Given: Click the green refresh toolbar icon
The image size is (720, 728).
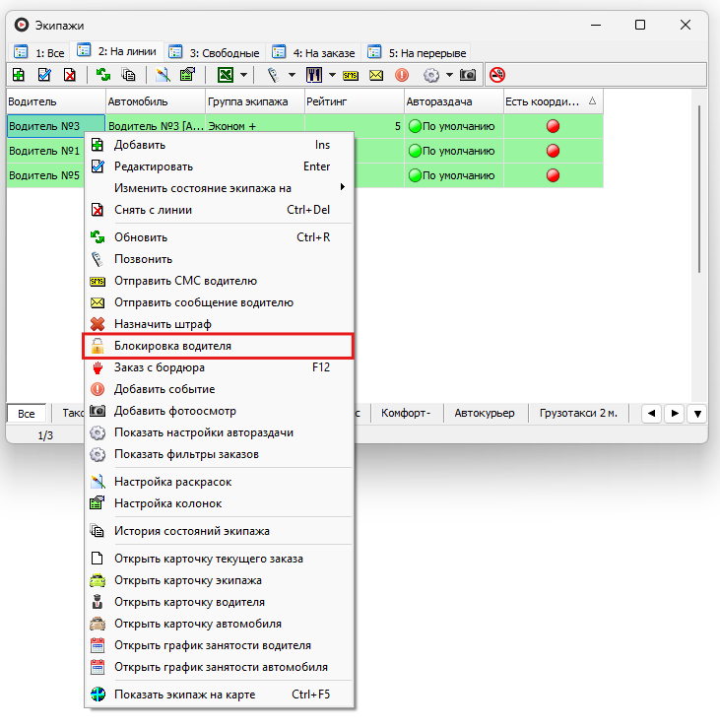Looking at the screenshot, I should point(101,75).
